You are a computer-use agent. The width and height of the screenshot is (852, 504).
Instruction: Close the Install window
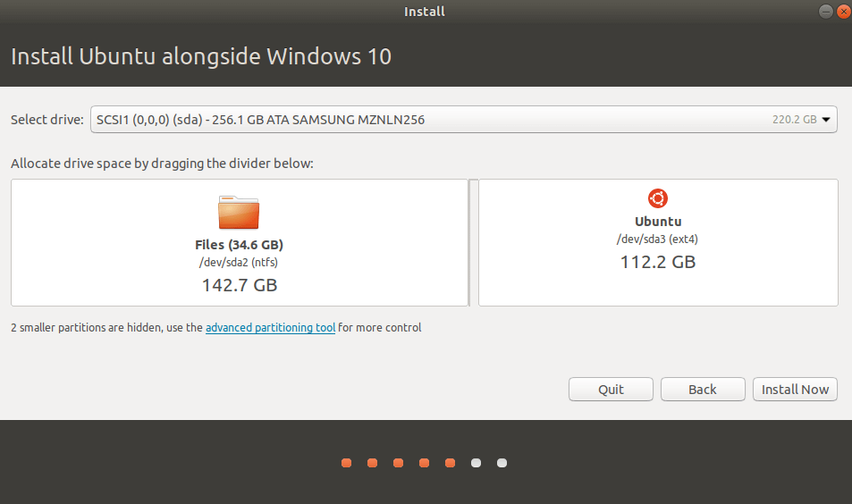click(x=844, y=12)
